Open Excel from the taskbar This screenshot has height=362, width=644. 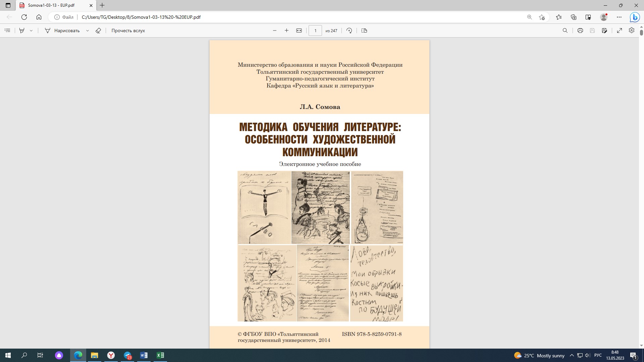(160, 355)
